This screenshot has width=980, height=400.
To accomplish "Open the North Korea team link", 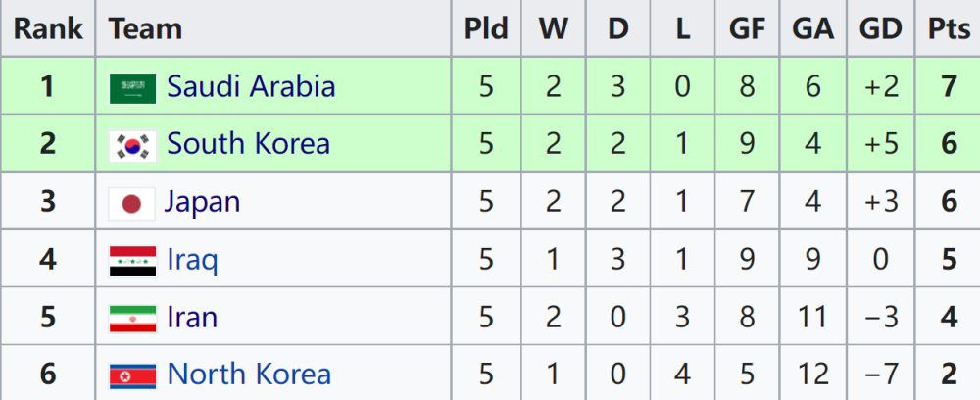I will (249, 375).
